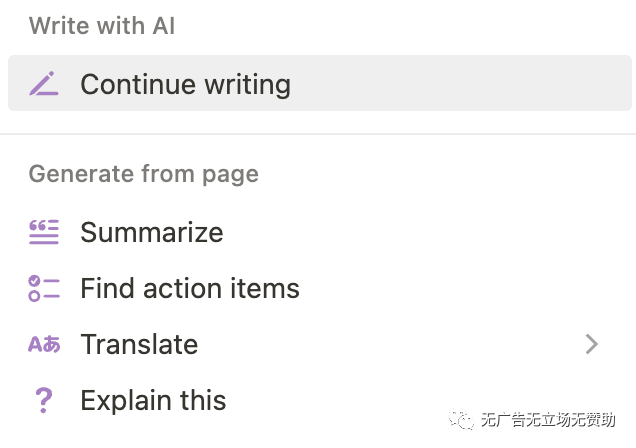Click the quote-lines Summarize icon
Viewport: 636px width, 448px height.
44,232
